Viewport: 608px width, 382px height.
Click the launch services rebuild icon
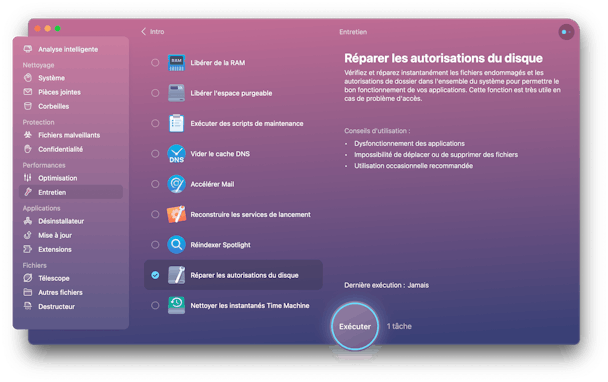[176, 214]
